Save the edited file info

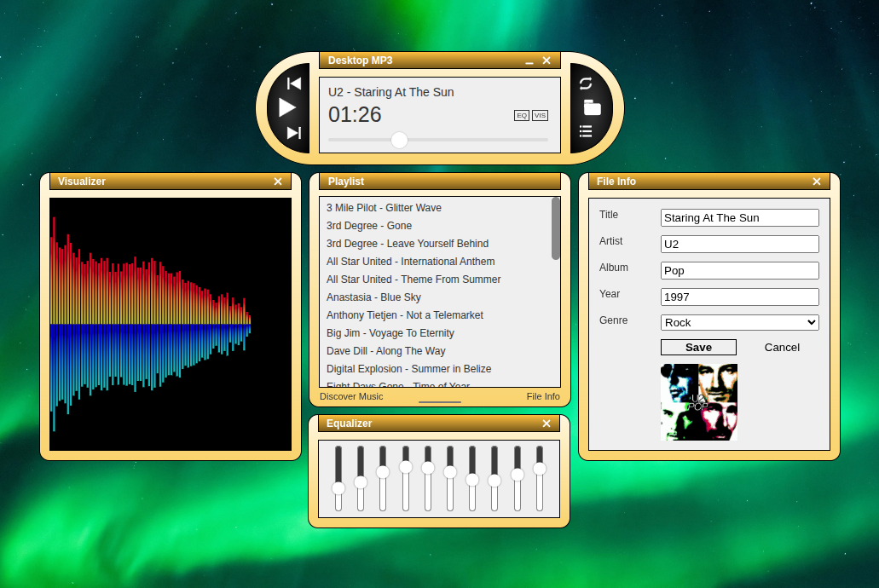tap(698, 347)
